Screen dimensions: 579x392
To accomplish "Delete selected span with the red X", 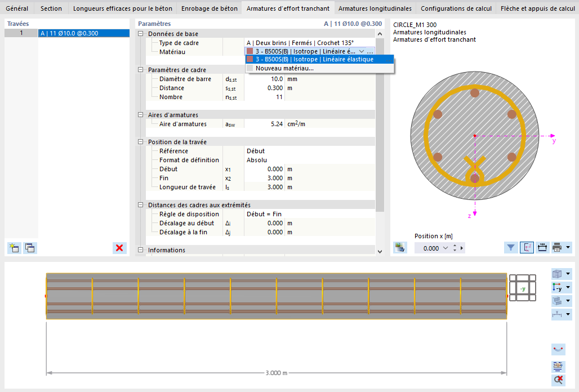I will tap(119, 248).
